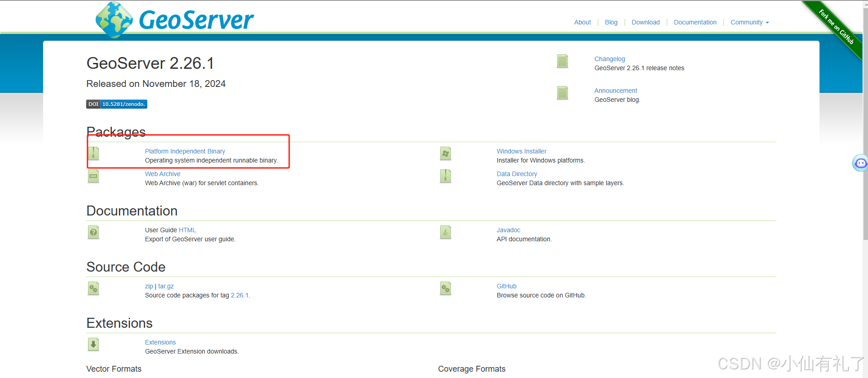Select the 'GeoServer 2.26.1' heading text

[150, 63]
